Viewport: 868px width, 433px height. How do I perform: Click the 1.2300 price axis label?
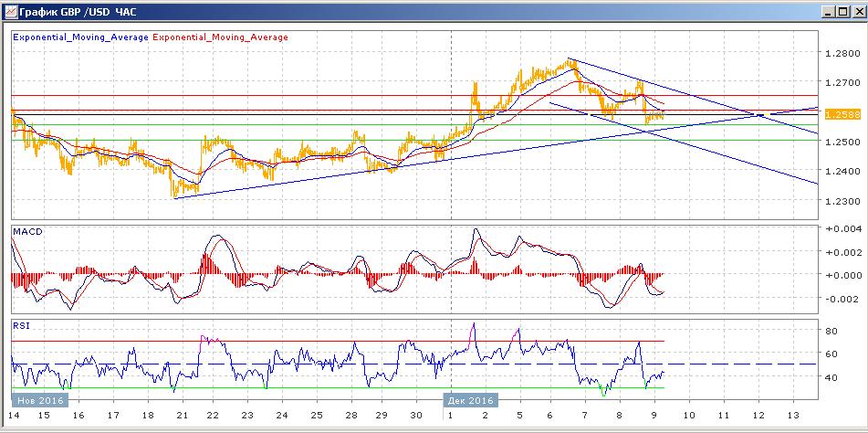[x=838, y=201]
